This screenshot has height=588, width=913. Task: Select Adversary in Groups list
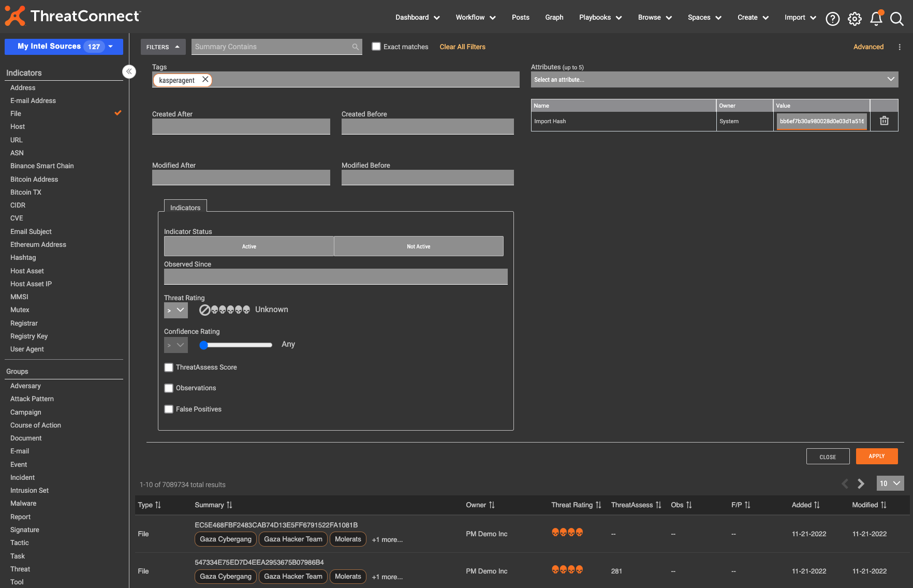coord(25,386)
